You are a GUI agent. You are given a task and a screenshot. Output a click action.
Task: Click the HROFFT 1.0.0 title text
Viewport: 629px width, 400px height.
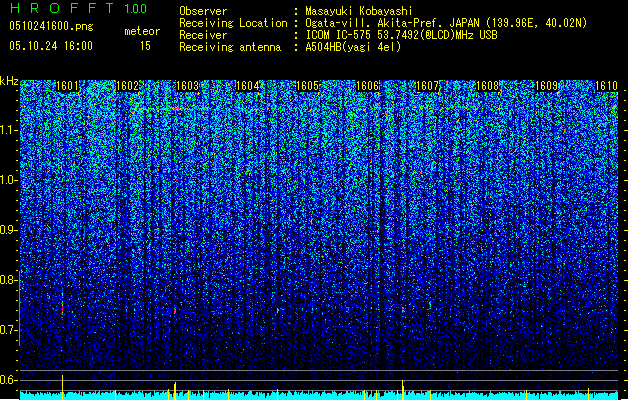78,8
